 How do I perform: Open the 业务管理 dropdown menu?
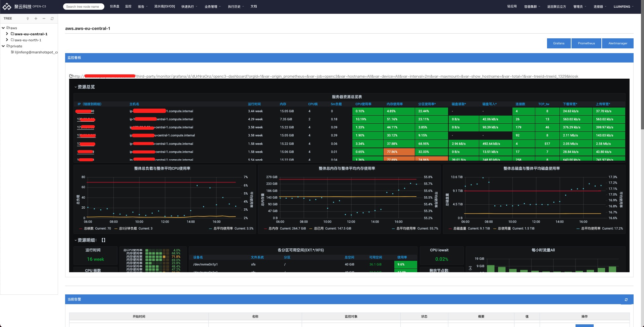tap(213, 6)
